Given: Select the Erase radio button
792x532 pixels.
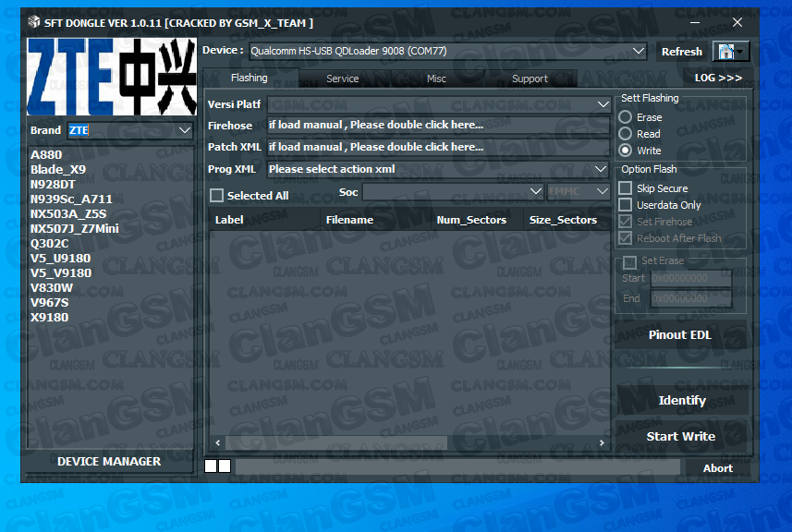Looking at the screenshot, I should [626, 117].
